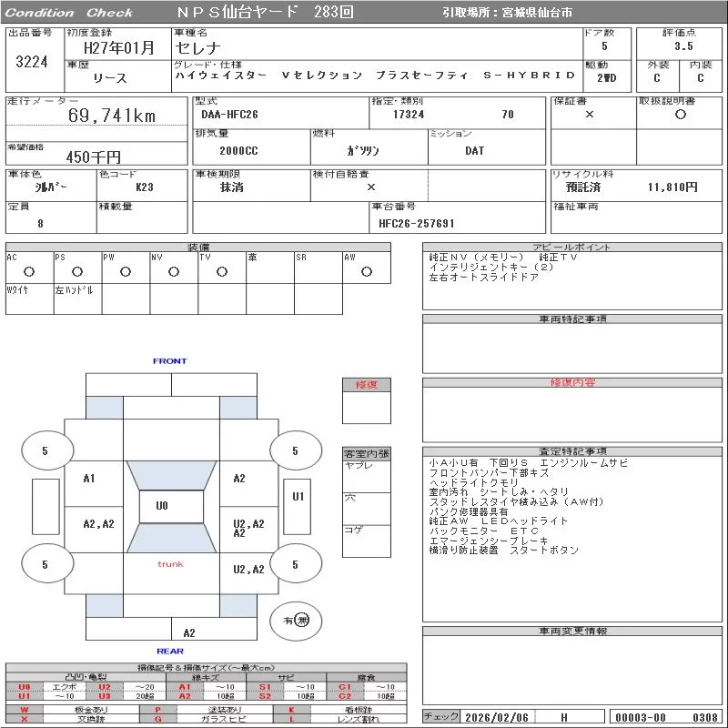Screen dimensions: 728x728
Task: Click appeal point 左右オートスライドドア
Action: pyautogui.click(x=484, y=278)
